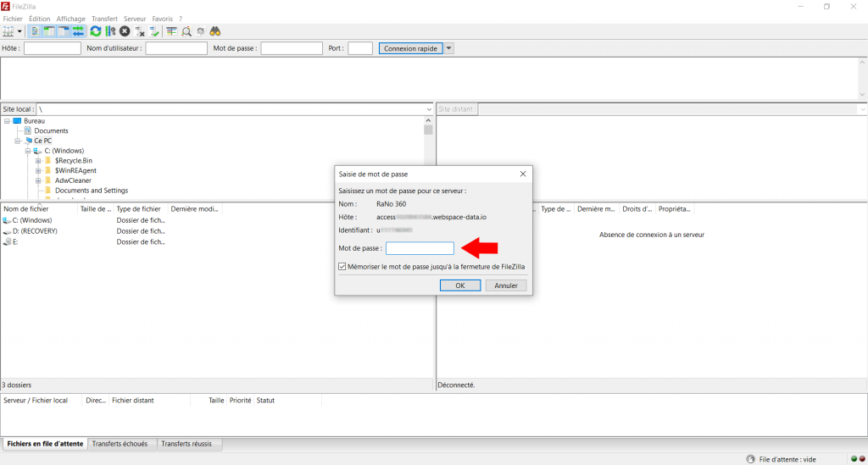Click the disconnect from server icon
This screenshot has height=465, width=868.
(x=140, y=31)
